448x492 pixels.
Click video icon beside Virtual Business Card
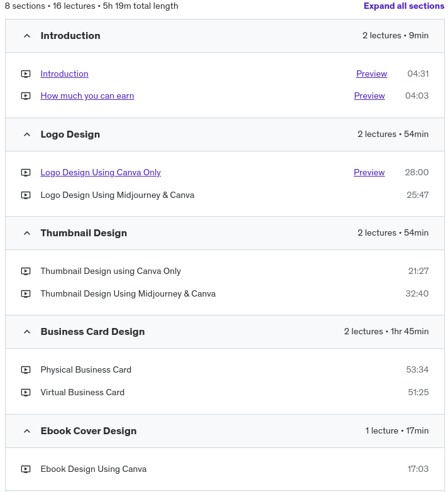[x=26, y=393]
